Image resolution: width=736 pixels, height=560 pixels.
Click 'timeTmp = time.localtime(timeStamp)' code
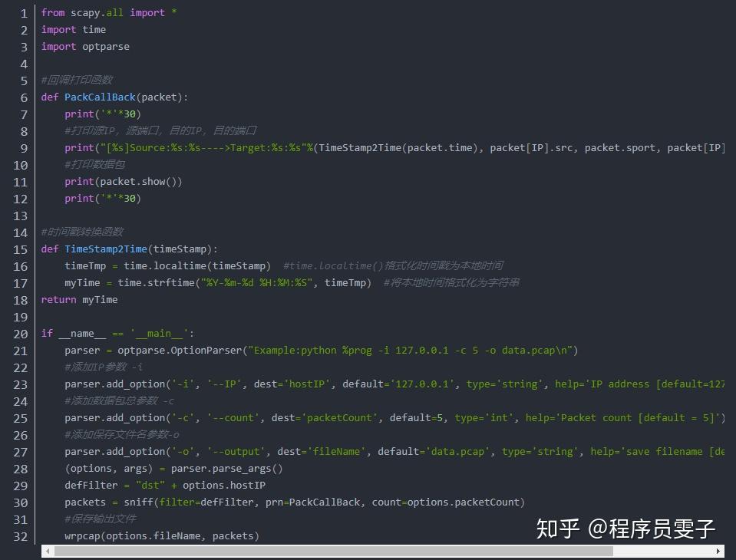click(167, 266)
